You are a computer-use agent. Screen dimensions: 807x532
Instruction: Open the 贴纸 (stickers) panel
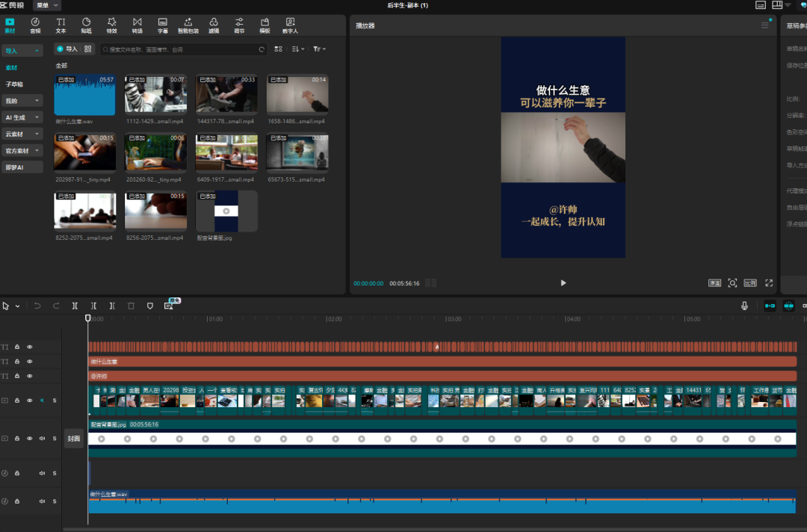pyautogui.click(x=86, y=25)
